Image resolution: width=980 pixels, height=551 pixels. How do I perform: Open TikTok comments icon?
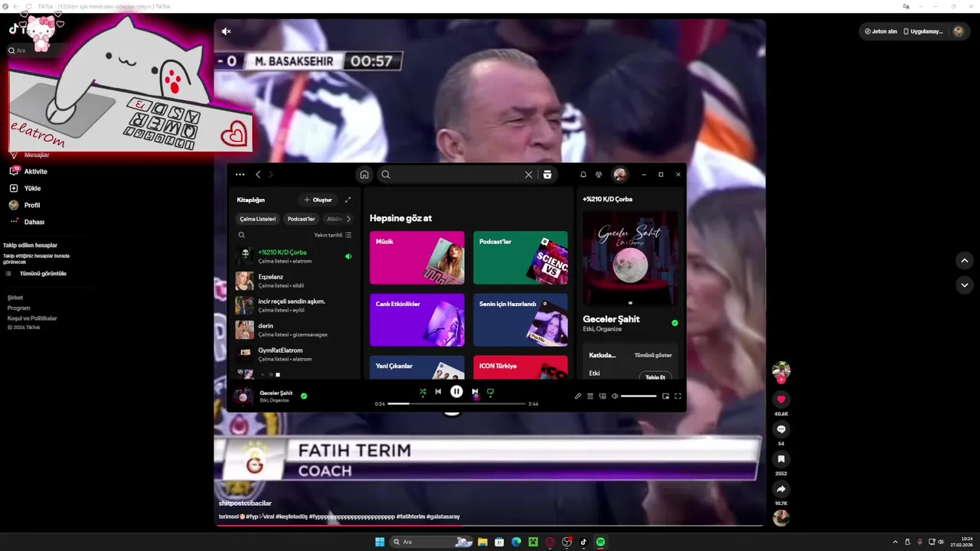coord(781,429)
